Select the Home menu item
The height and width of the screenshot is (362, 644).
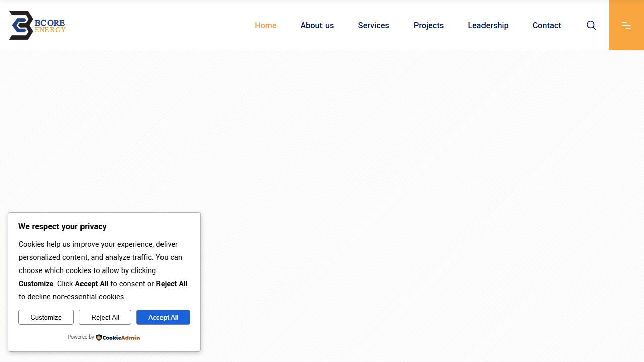coord(265,25)
